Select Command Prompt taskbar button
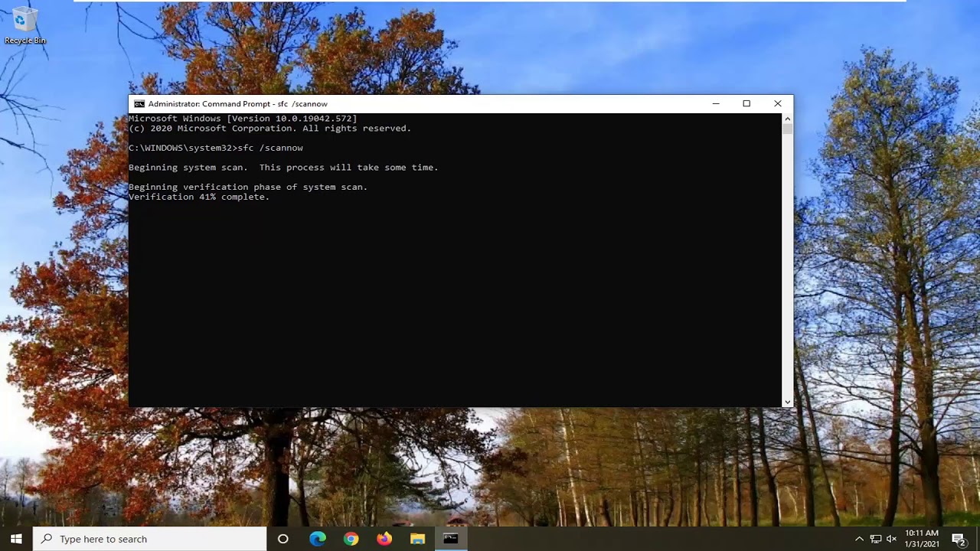 pyautogui.click(x=451, y=539)
